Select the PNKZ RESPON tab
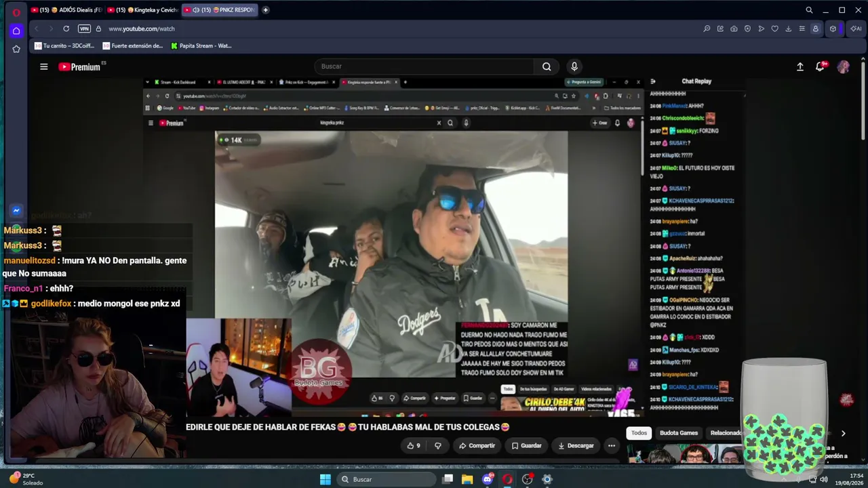 (220, 10)
